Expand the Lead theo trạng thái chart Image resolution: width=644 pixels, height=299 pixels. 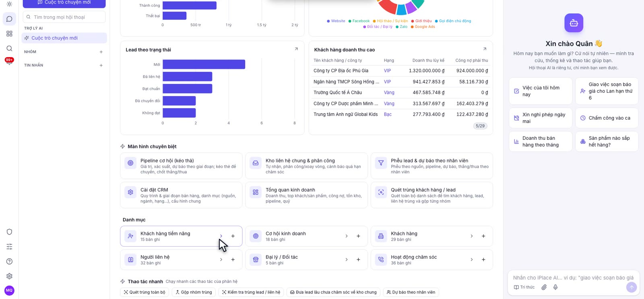point(296,49)
